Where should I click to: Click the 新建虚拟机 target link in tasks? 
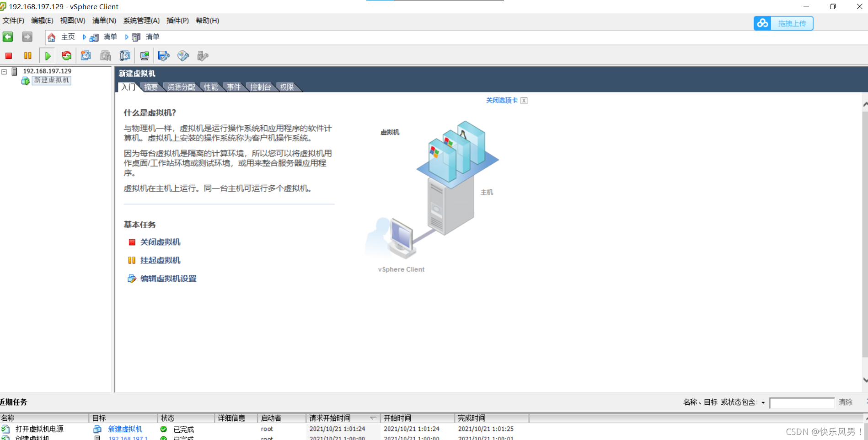click(125, 429)
